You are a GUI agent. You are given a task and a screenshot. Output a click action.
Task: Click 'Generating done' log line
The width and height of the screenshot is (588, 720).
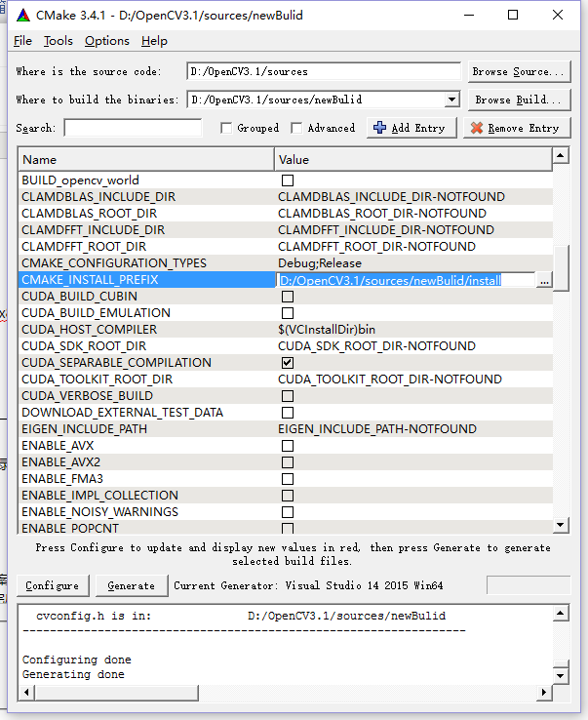[x=73, y=674]
